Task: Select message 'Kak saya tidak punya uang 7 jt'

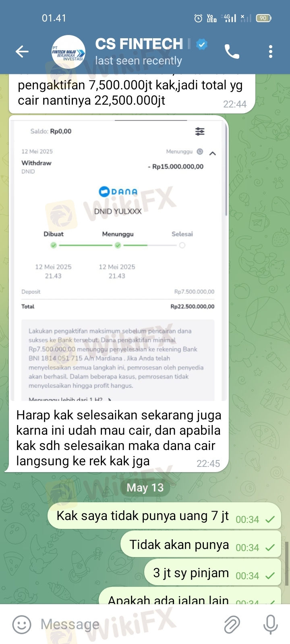Action: [x=164, y=516]
